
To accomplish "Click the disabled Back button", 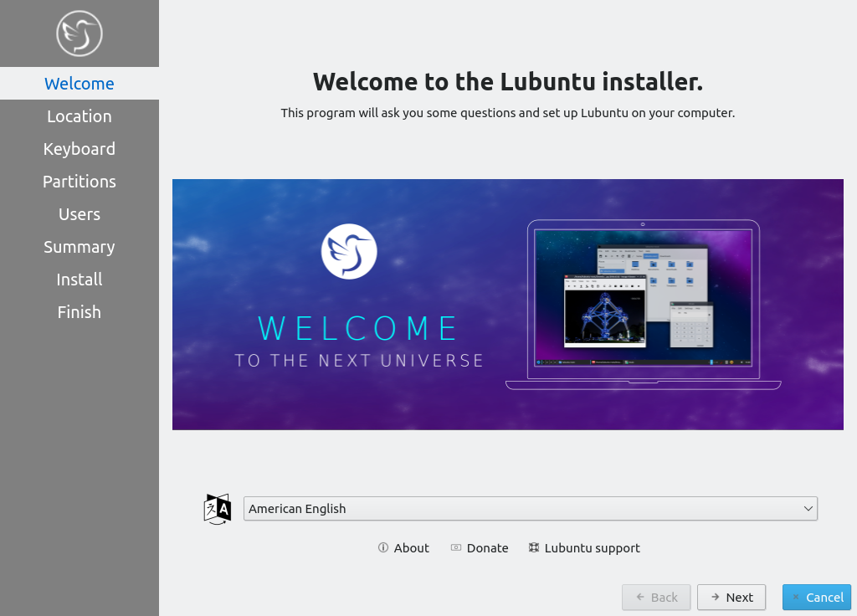I will pos(656,597).
